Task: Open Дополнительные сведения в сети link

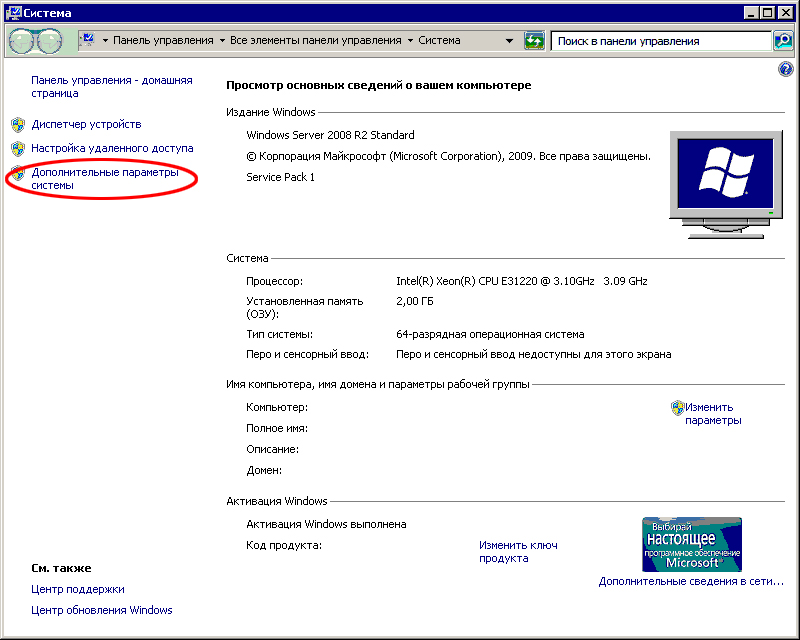Action: click(x=691, y=581)
